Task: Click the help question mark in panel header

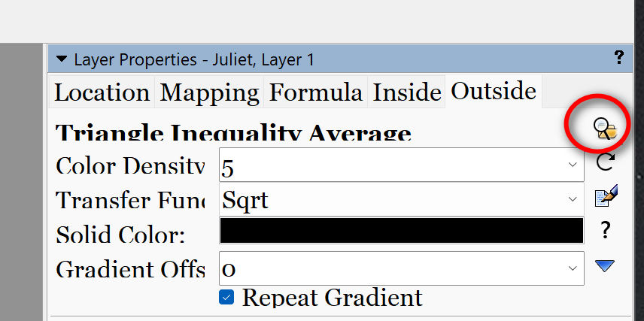Action: (x=619, y=57)
